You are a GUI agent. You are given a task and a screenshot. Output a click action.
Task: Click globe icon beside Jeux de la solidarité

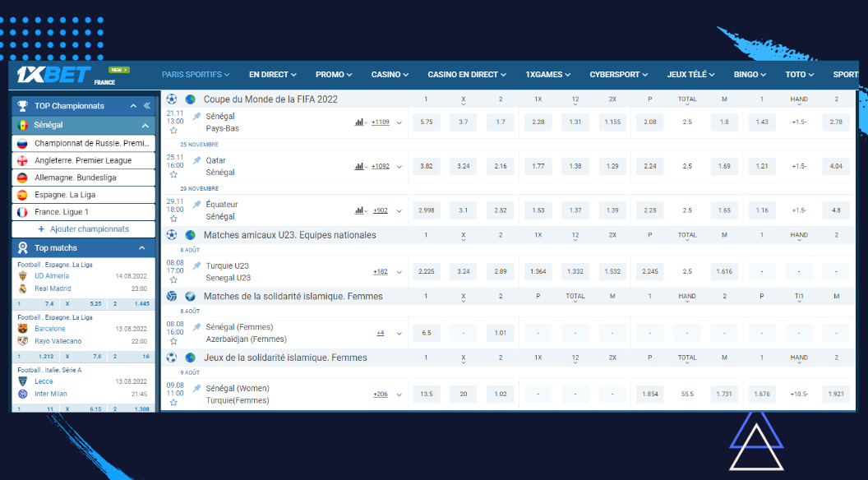(191, 358)
